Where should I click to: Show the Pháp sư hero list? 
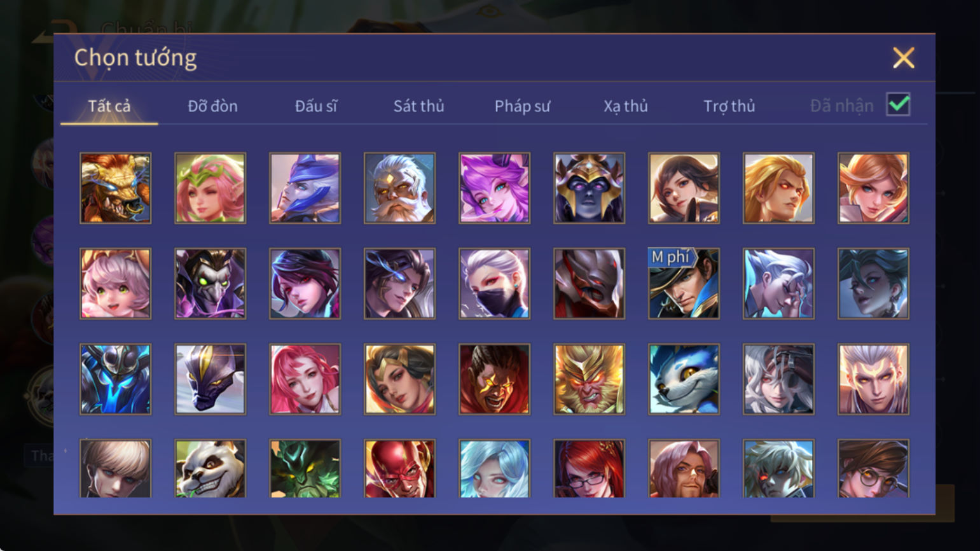522,106
